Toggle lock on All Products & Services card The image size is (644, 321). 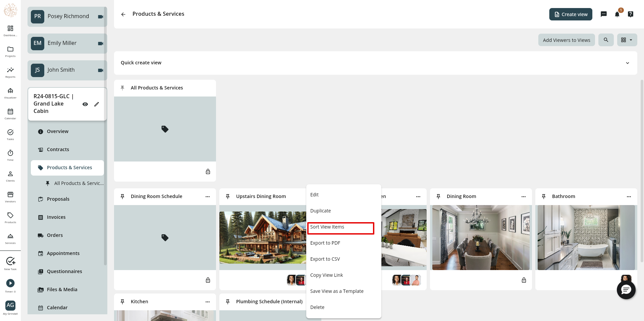(208, 172)
